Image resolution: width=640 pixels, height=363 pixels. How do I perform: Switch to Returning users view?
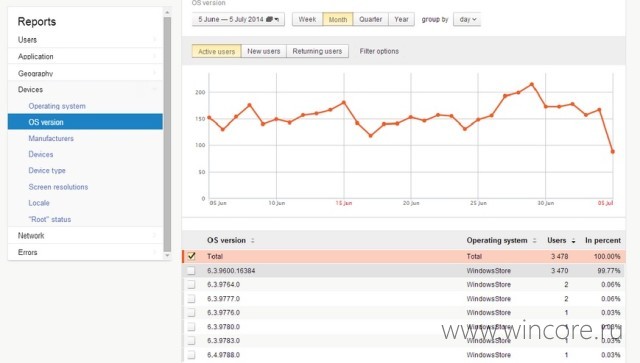[317, 51]
